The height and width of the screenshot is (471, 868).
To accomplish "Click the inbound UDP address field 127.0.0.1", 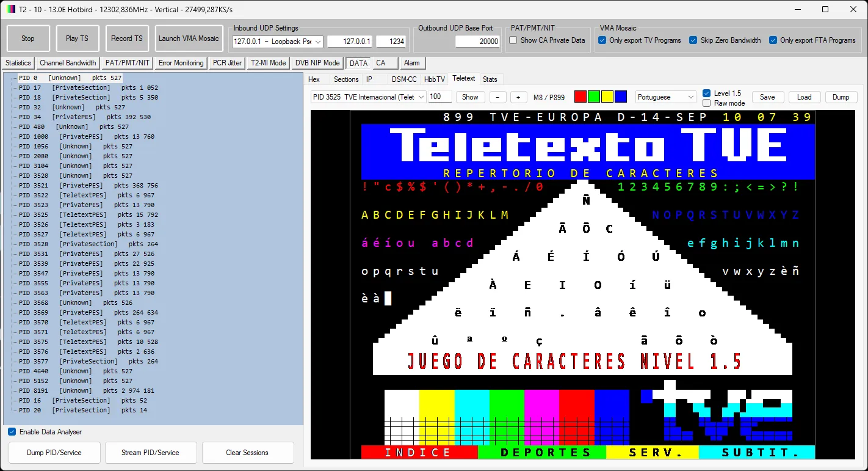I will (x=350, y=42).
